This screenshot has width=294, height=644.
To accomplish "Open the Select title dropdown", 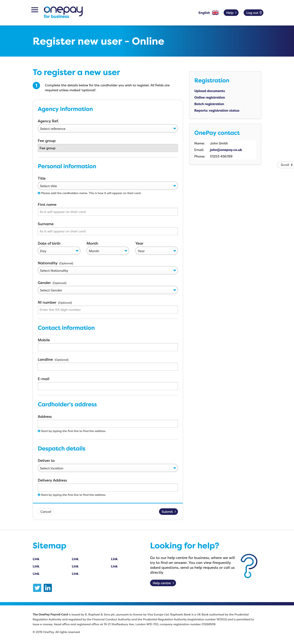I will point(108,186).
